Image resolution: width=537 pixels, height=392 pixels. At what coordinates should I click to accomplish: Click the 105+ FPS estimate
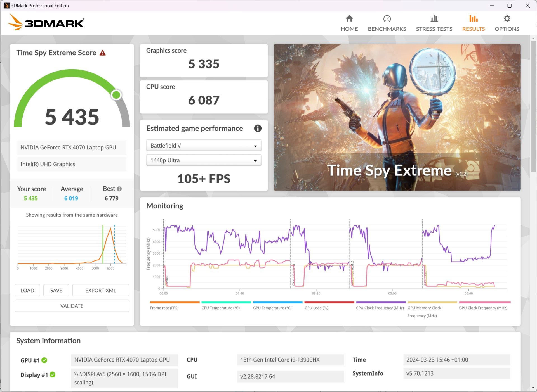click(204, 179)
